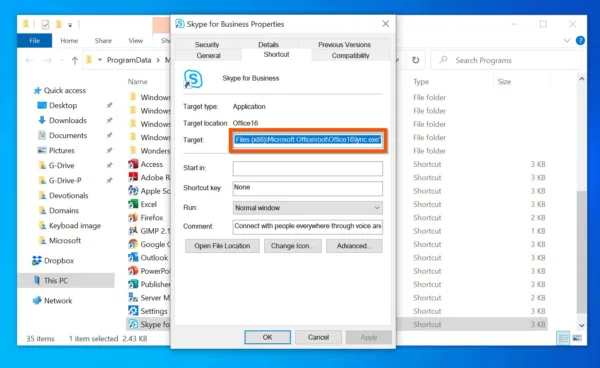Viewport: 600px width, 368px height.
Task: Click the Open File Location button
Action: pyautogui.click(x=222, y=246)
